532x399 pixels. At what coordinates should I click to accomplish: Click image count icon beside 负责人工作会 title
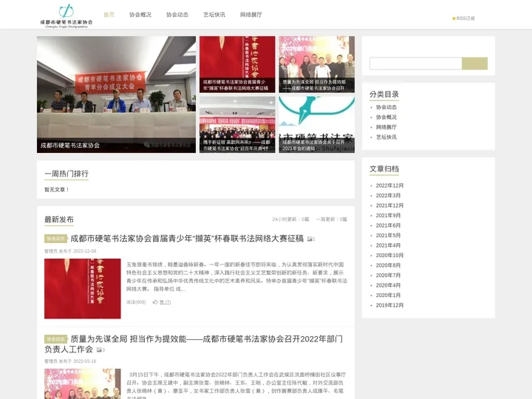[x=100, y=349]
